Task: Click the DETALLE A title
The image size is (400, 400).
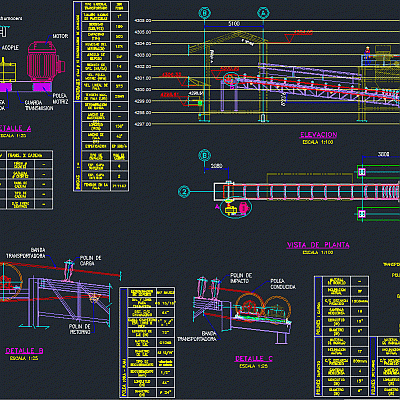Action: (x=14, y=128)
